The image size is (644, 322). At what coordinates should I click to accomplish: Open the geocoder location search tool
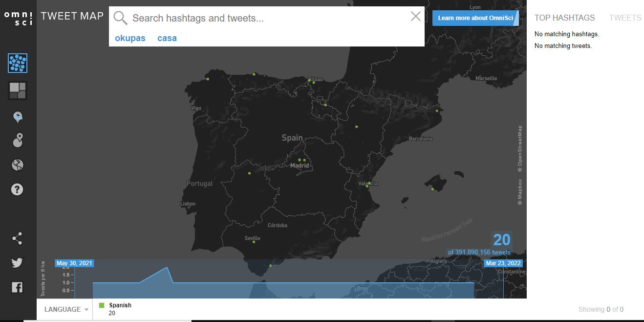pyautogui.click(x=18, y=116)
